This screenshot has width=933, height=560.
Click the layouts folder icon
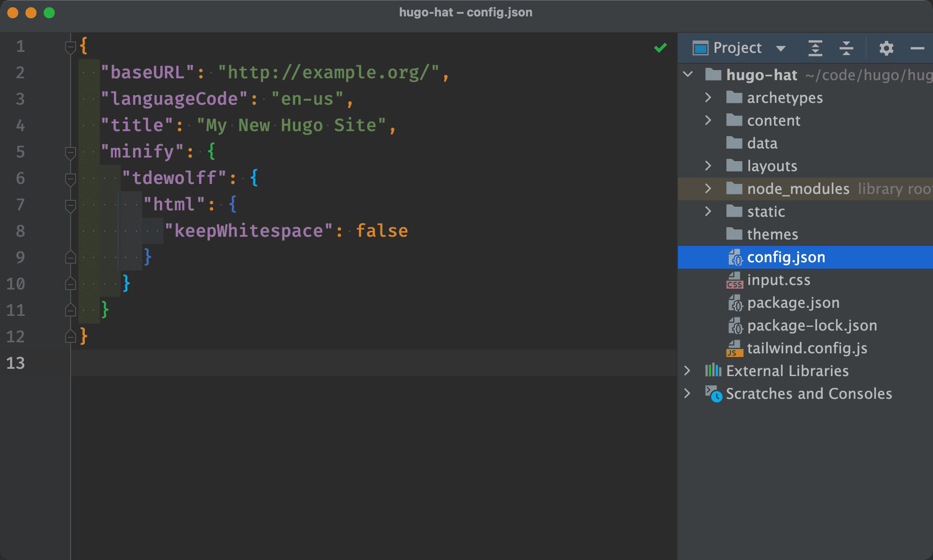click(x=734, y=165)
